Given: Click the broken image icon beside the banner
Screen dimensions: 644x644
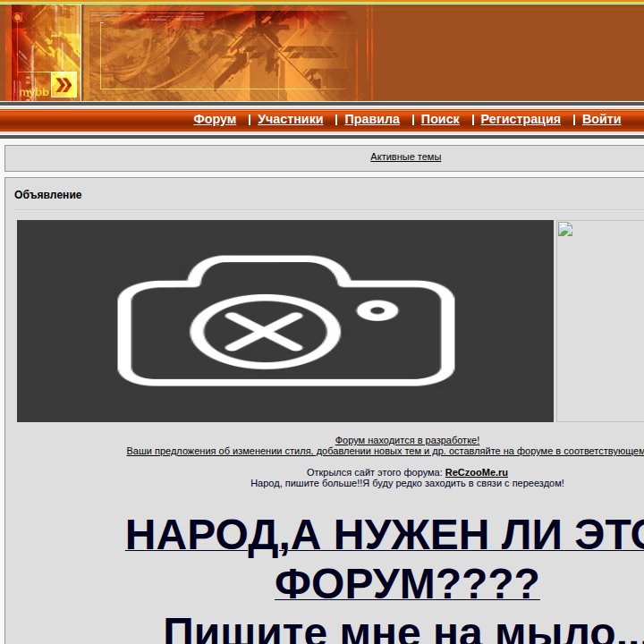Looking at the screenshot, I should 565,229.
